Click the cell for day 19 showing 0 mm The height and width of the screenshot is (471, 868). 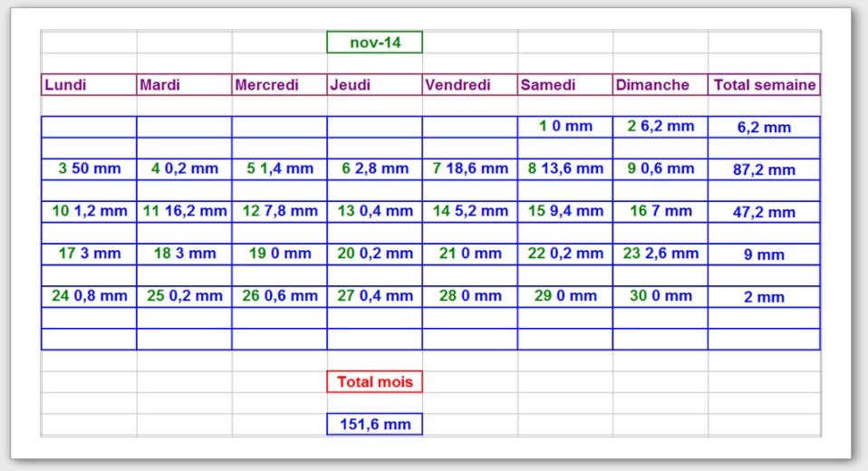coord(279,254)
